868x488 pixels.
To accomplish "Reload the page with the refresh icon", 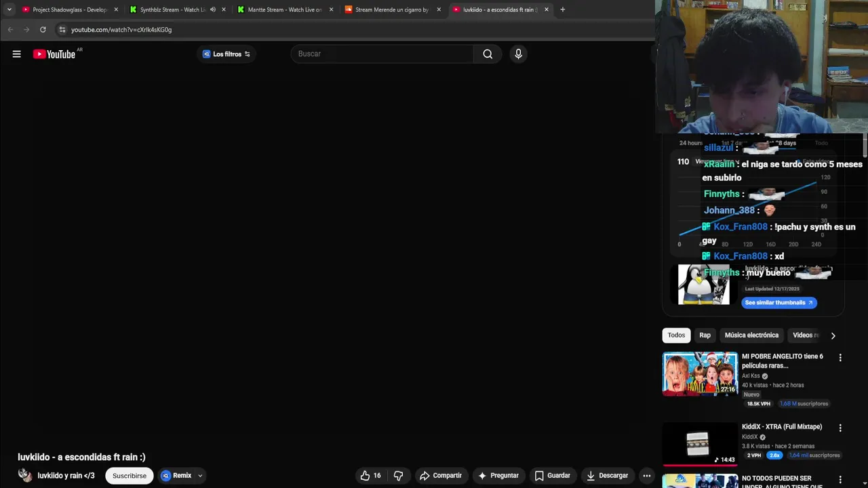I will click(x=43, y=30).
